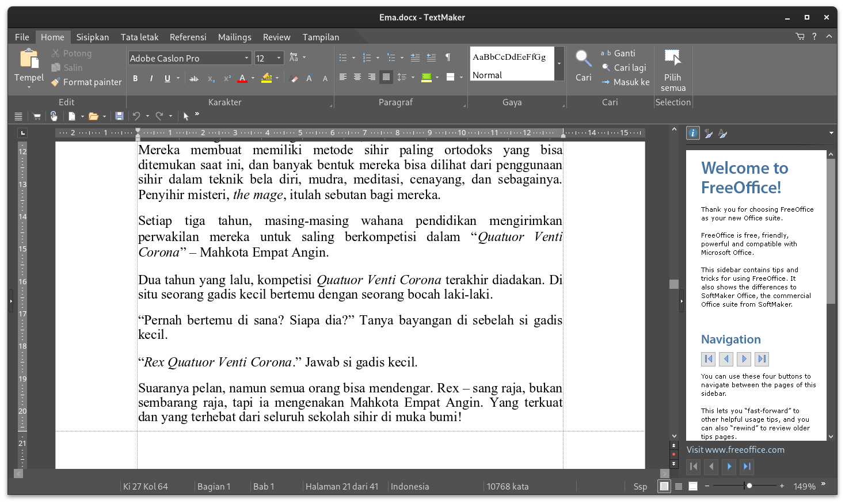
Task: Apply text highlight color marker
Action: [x=267, y=78]
